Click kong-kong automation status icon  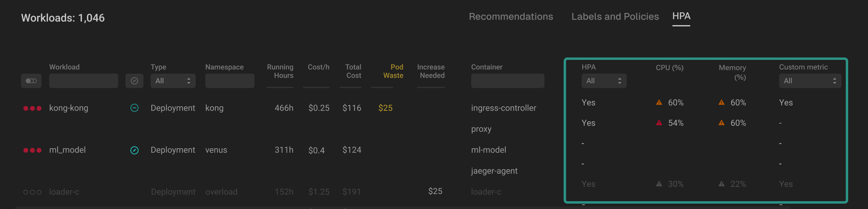coord(134,108)
